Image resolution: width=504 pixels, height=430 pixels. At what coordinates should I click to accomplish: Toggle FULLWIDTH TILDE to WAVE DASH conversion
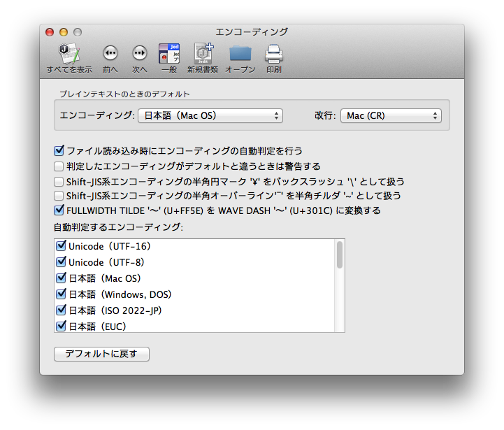pyautogui.click(x=59, y=210)
